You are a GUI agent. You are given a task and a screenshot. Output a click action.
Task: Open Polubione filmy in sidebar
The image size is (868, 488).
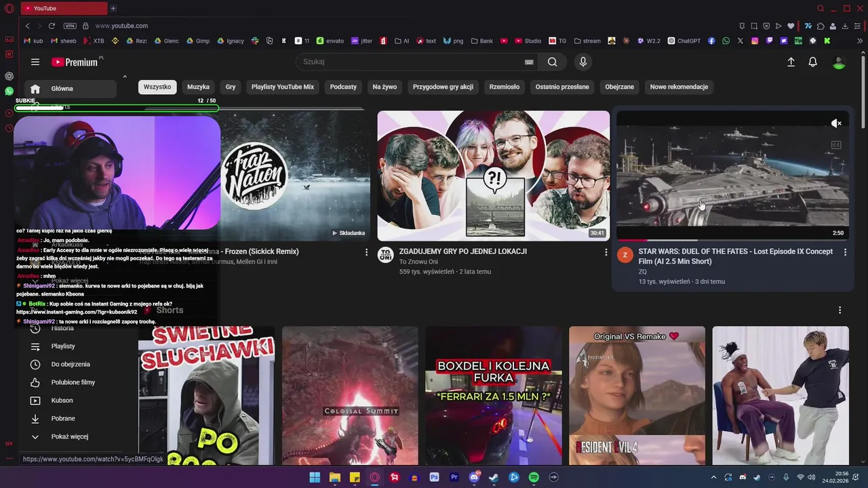pyautogui.click(x=71, y=382)
